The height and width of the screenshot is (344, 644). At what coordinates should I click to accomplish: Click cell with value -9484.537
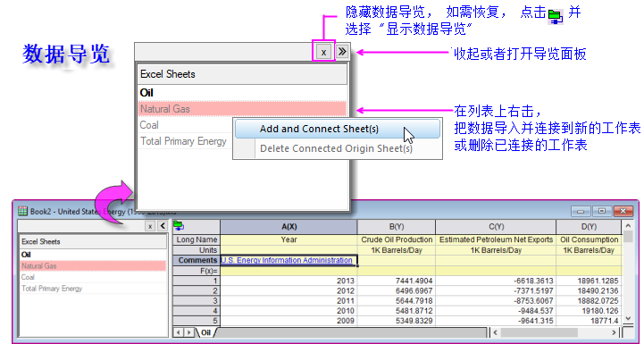496,311
